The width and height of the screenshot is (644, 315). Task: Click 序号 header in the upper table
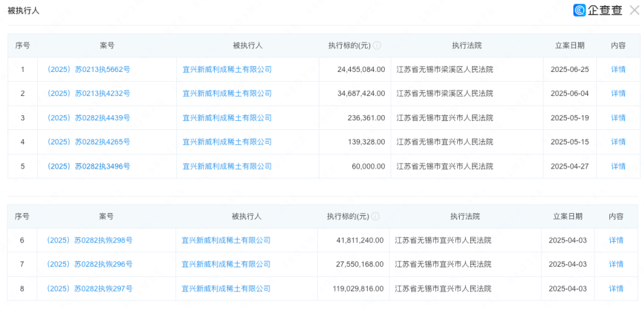tap(23, 46)
